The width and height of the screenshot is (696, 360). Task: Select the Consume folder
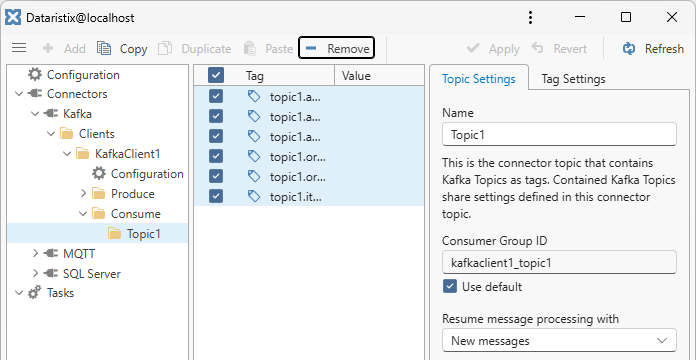pos(126,214)
